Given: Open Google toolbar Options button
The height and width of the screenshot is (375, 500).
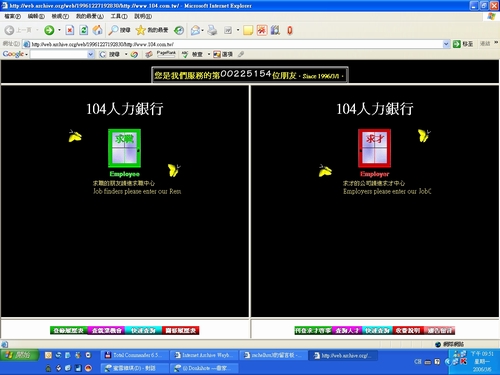Looking at the screenshot, I should pyautogui.click(x=223, y=54).
